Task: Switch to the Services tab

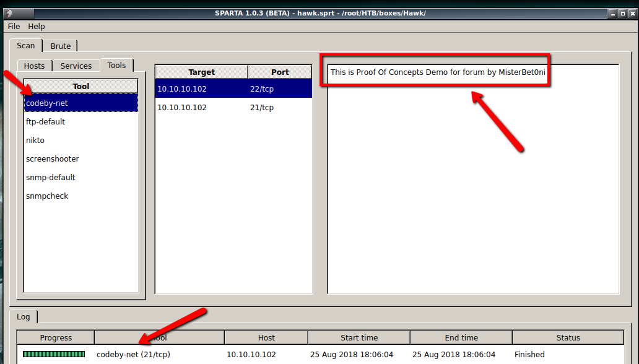Action: click(x=76, y=66)
